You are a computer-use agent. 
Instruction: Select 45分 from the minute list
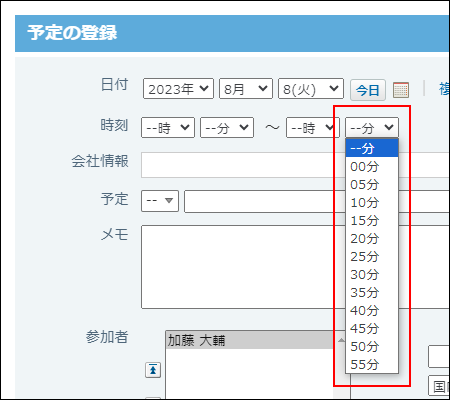372,328
